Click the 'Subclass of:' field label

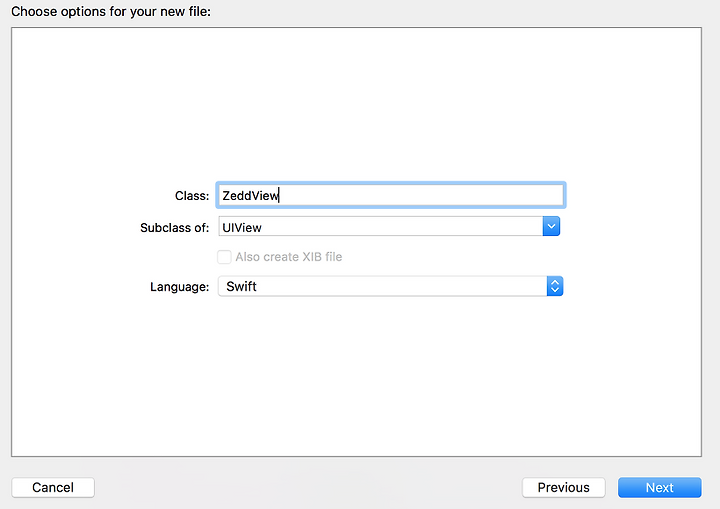174,228
